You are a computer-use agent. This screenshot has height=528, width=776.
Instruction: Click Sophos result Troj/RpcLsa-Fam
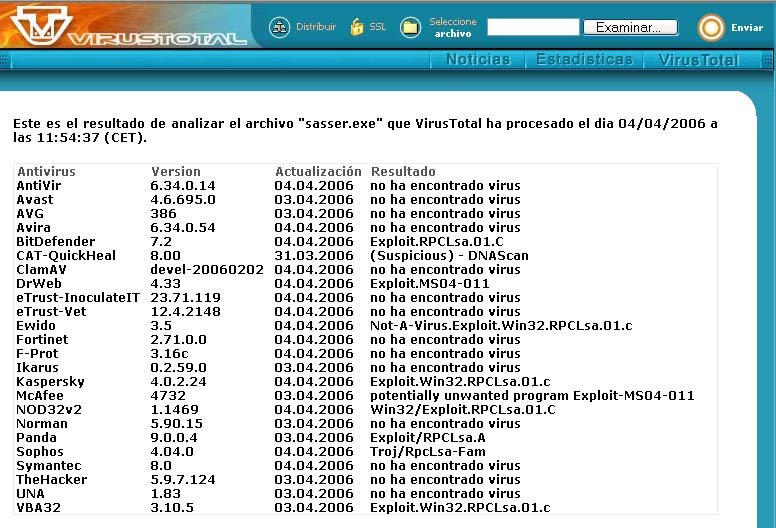coord(428,452)
